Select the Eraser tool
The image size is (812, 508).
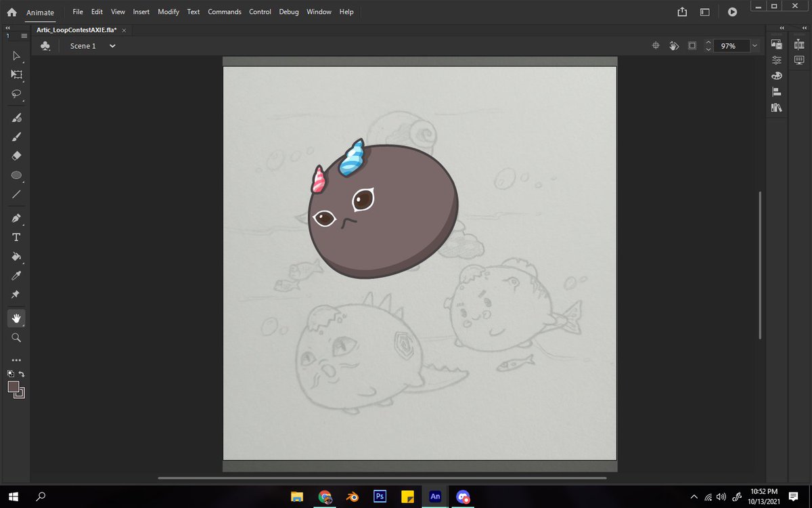coord(17,156)
